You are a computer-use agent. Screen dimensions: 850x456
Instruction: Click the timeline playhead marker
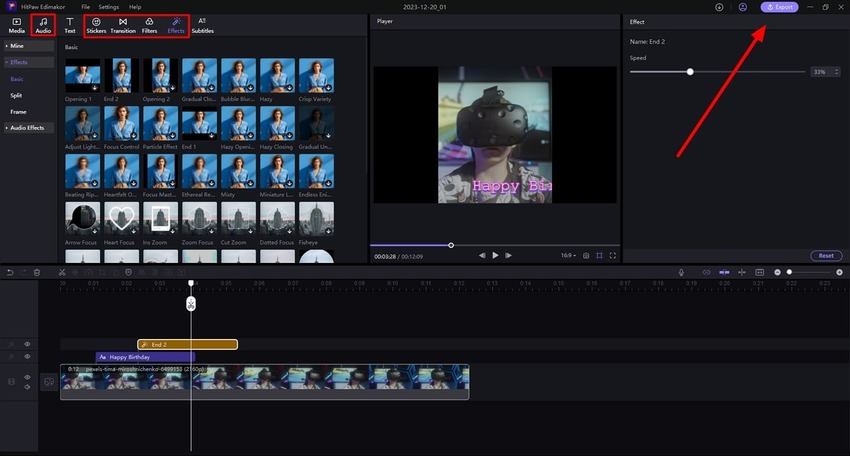191,284
